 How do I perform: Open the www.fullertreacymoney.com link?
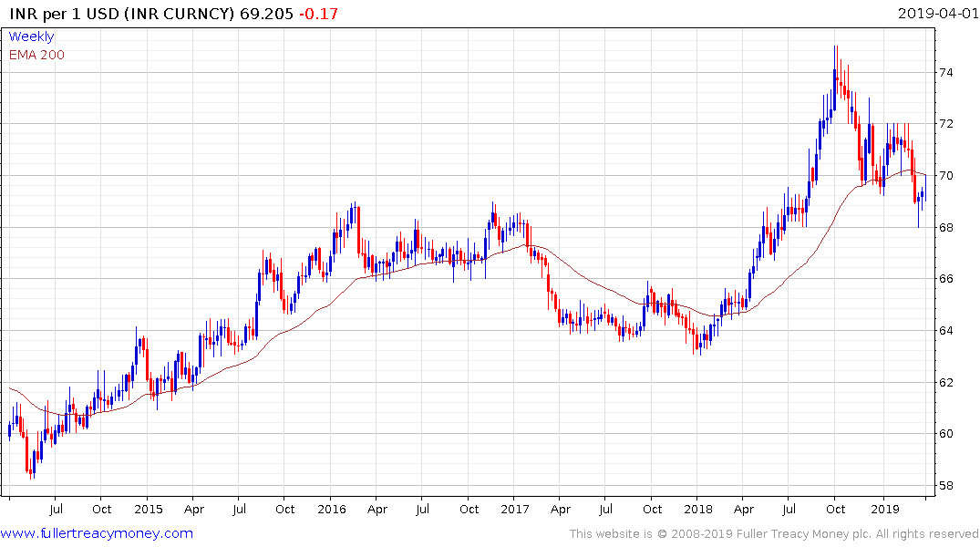97,533
